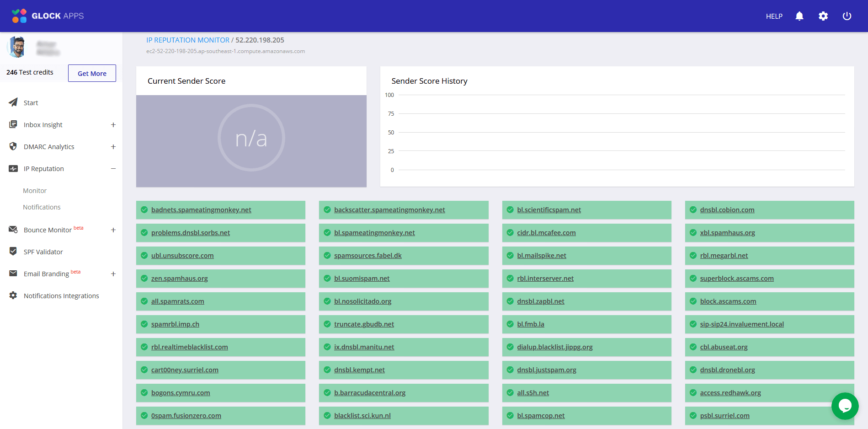Expand the DMARC Analytics section

(113, 147)
